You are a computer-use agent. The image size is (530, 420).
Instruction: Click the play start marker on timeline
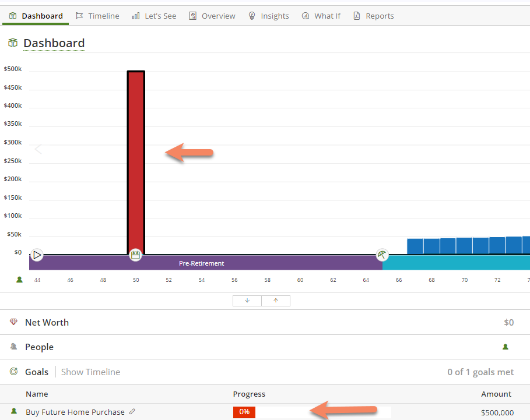[x=37, y=255]
